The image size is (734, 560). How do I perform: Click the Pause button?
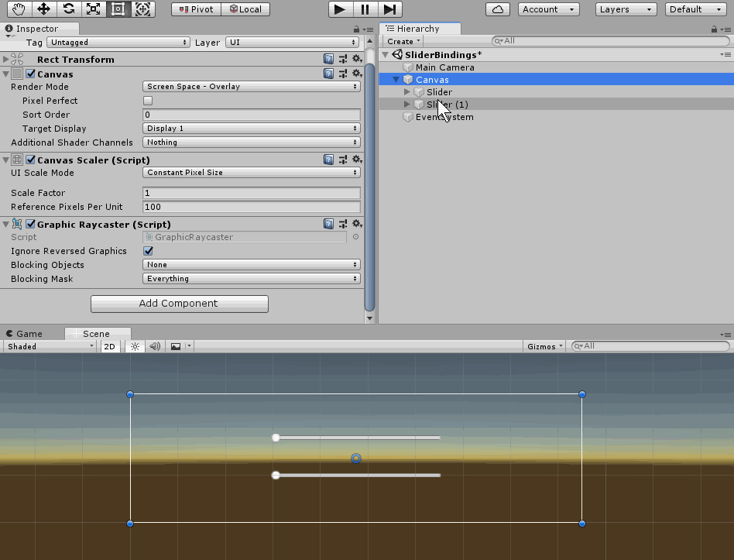coord(365,9)
